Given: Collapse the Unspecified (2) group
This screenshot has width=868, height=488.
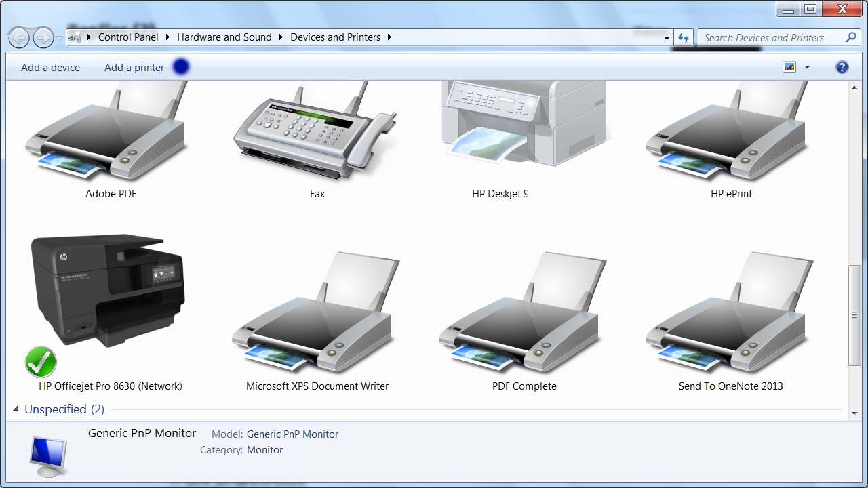Looking at the screenshot, I should (16, 409).
